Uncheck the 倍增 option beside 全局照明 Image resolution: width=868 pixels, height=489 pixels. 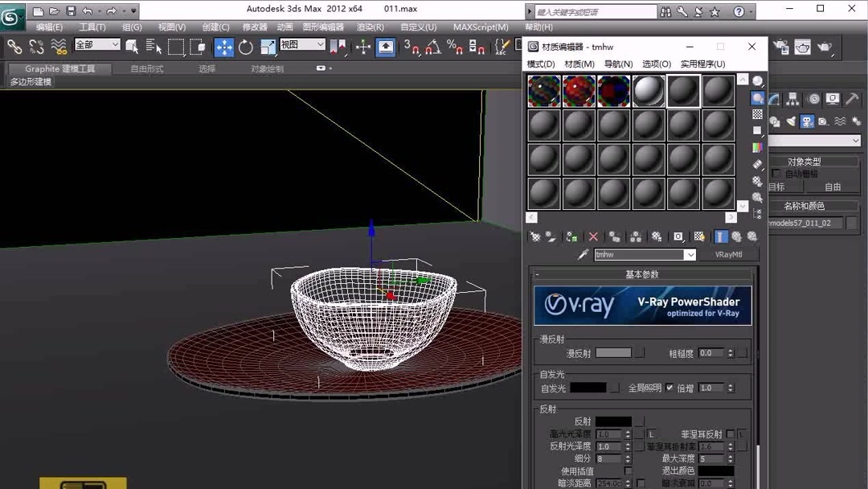669,387
